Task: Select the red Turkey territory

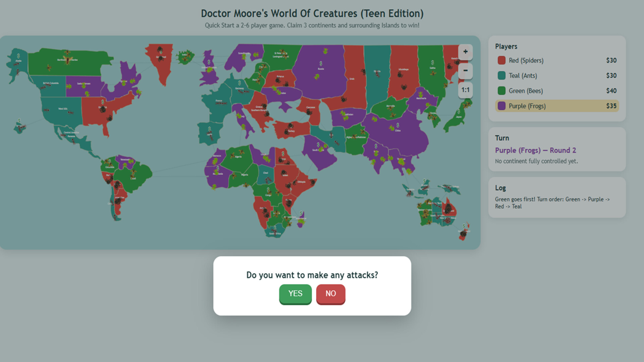Action: click(291, 130)
